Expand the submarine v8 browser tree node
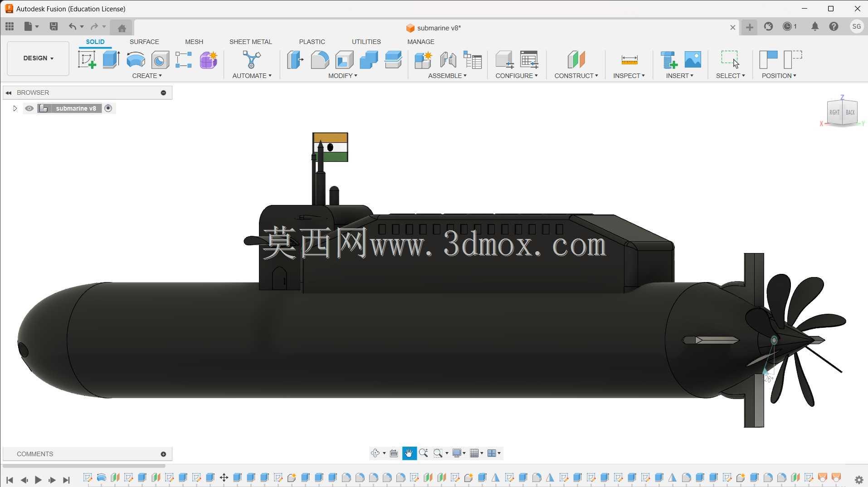Viewport: 868px width, 487px height. click(x=15, y=108)
